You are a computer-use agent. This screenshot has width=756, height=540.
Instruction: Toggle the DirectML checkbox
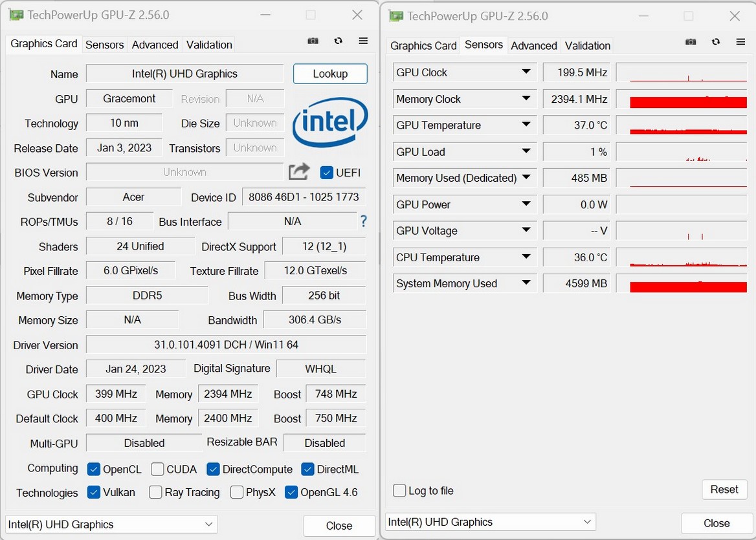(307, 470)
